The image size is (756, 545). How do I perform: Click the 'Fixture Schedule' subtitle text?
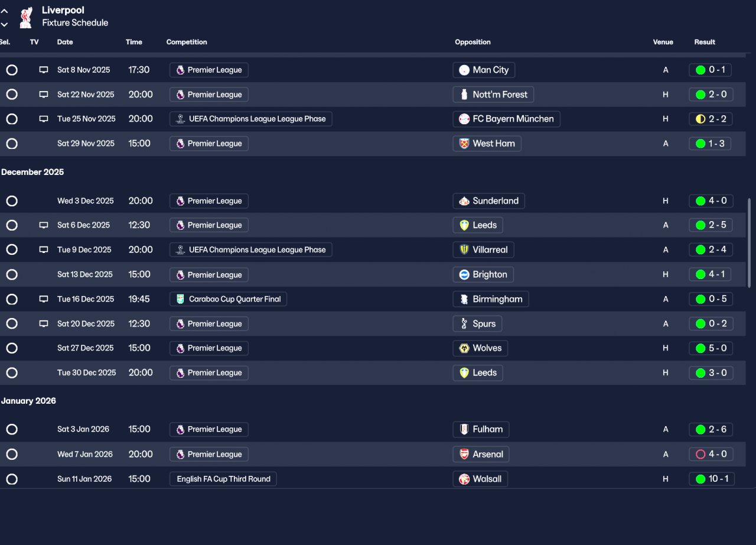[x=75, y=22]
